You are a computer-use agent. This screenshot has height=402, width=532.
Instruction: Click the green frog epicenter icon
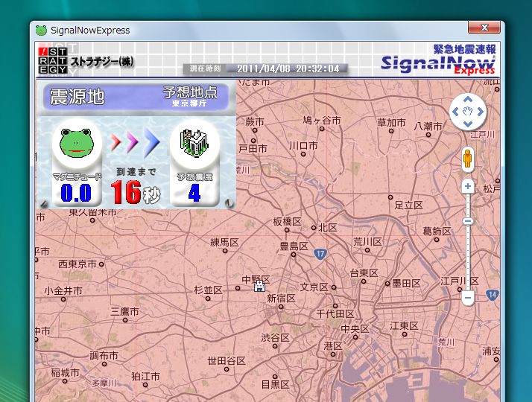pos(76,143)
